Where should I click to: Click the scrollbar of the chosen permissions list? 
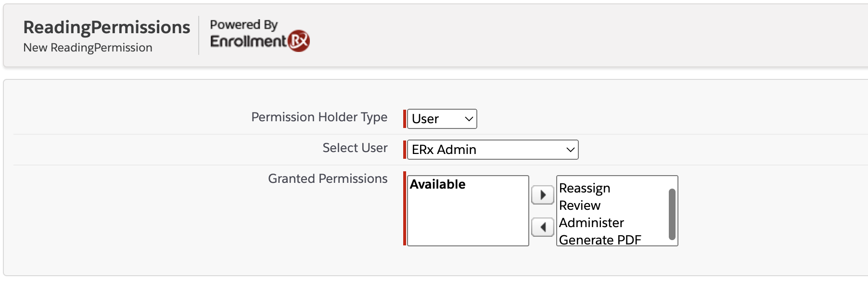672,214
